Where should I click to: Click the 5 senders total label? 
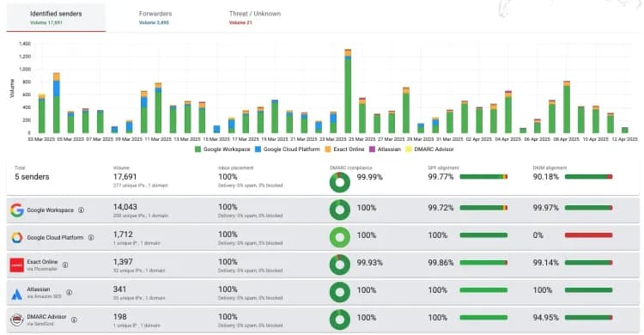[32, 177]
